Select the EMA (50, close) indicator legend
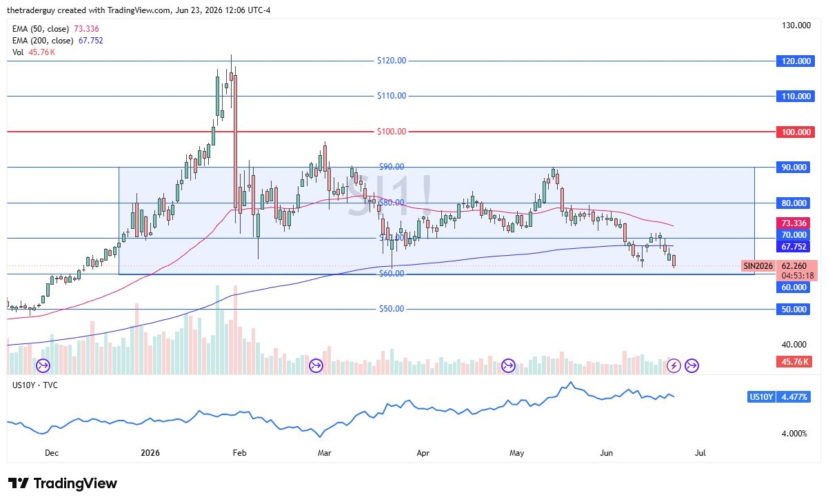Screen dimensions: 828x504 point(55,29)
